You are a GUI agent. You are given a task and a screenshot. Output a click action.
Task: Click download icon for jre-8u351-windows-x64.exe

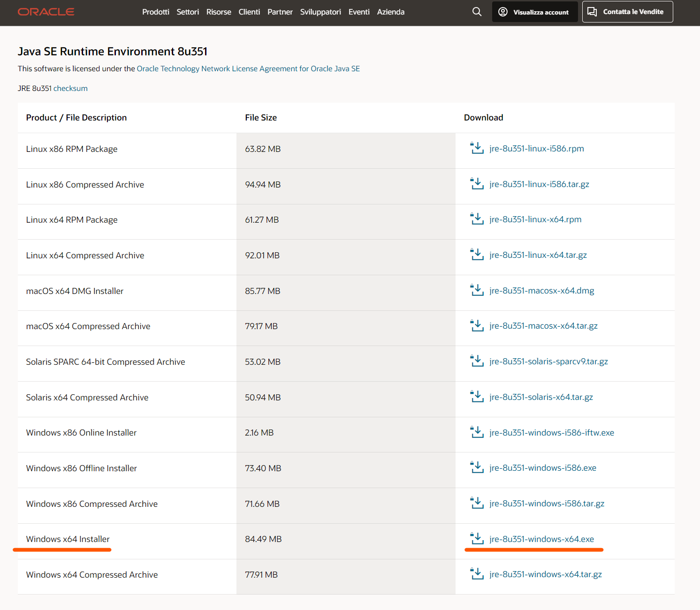(x=477, y=539)
